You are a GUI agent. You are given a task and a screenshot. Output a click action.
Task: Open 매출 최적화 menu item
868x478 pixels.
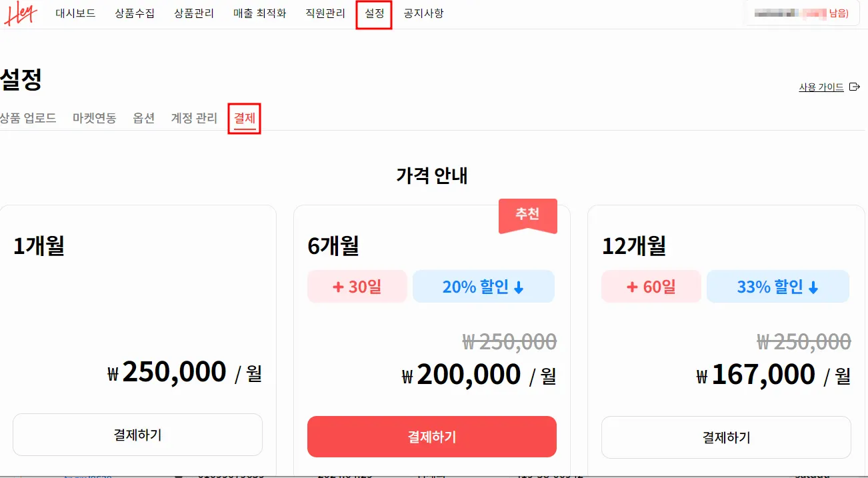coord(259,13)
